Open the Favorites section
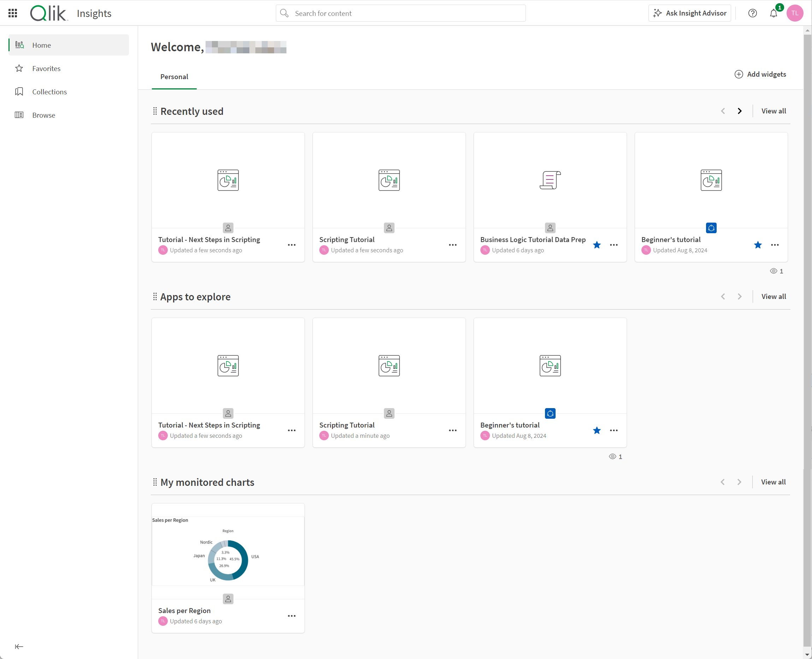 point(46,69)
